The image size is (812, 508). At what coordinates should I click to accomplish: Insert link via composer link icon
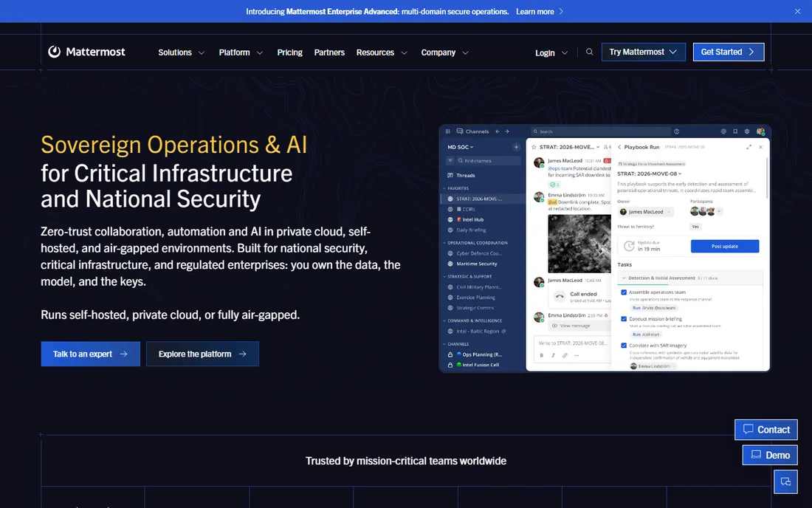[565, 355]
